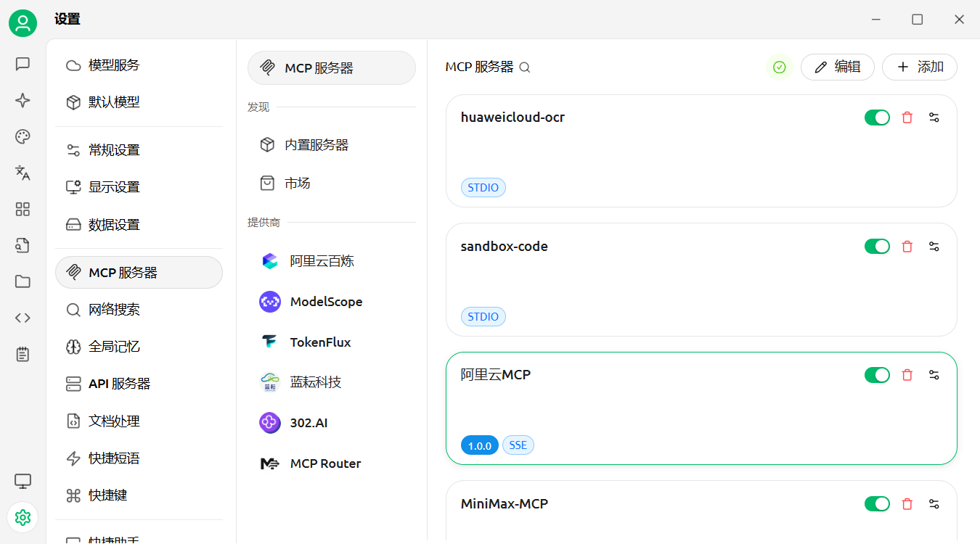
Task: Select the file search icon in the sidebar
Action: [x=23, y=245]
